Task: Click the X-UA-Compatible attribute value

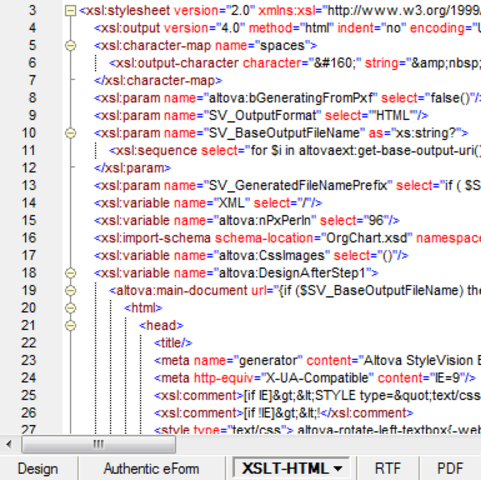Action: (317, 378)
